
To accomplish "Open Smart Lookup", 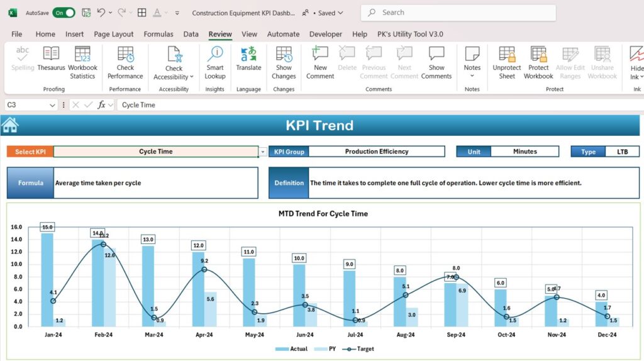I will (215, 63).
